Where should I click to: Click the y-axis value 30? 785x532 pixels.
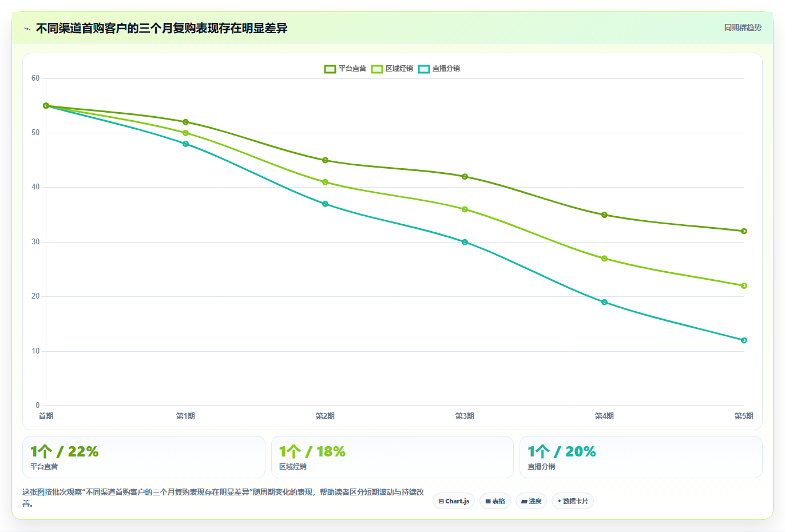click(x=35, y=242)
